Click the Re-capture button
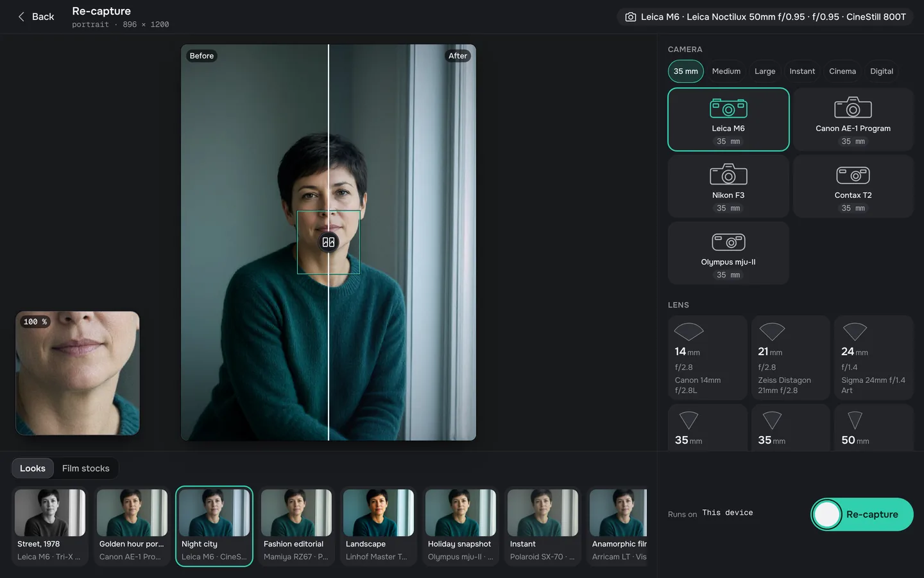924x578 pixels. click(862, 514)
